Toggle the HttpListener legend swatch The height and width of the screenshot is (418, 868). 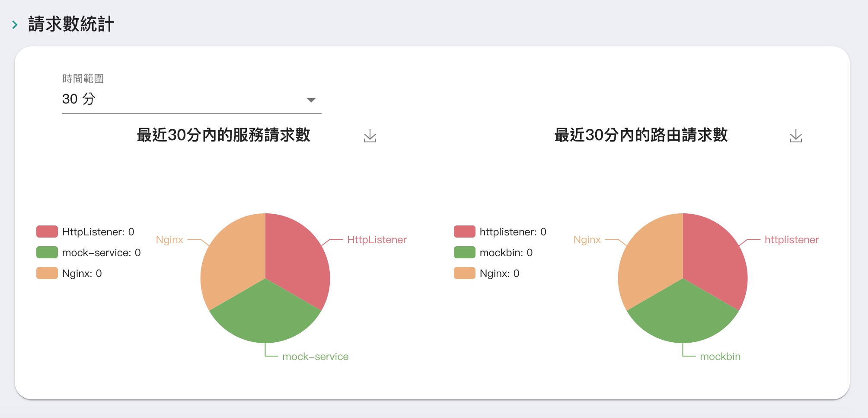point(47,232)
